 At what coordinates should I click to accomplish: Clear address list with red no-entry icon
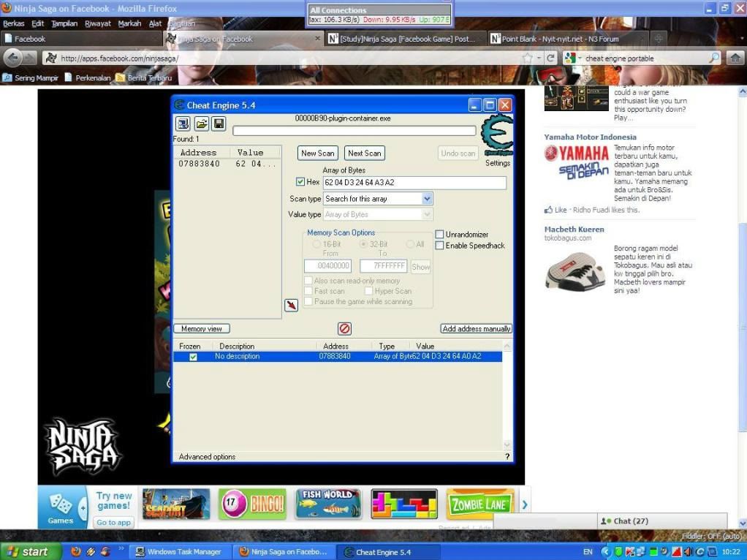tap(344, 328)
